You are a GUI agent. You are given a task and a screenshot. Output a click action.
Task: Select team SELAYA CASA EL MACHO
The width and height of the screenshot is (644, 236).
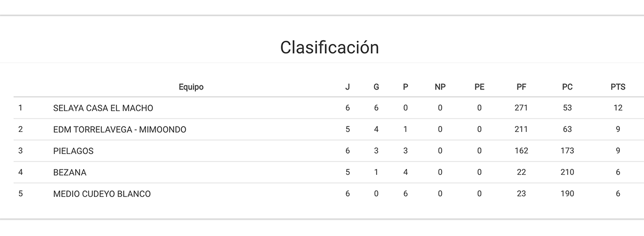coord(103,108)
